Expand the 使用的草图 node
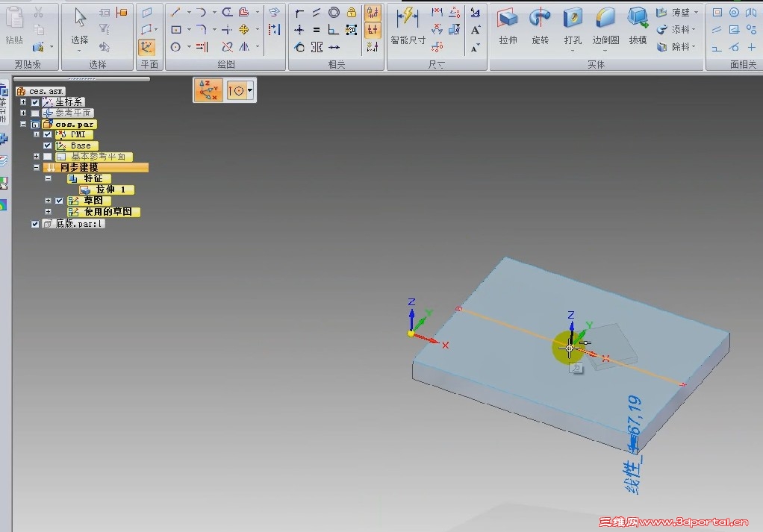Screen dimensions: 763x532 (49, 212)
